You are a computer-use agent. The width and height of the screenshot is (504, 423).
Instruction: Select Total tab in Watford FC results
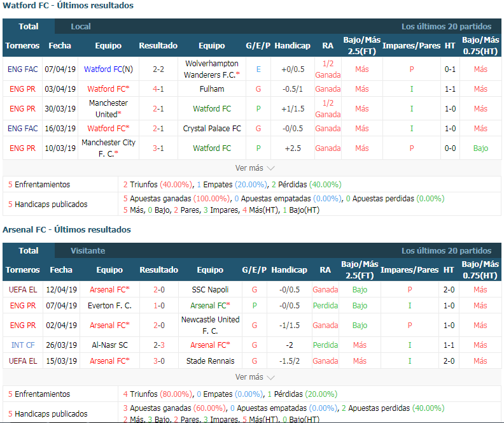click(x=29, y=26)
